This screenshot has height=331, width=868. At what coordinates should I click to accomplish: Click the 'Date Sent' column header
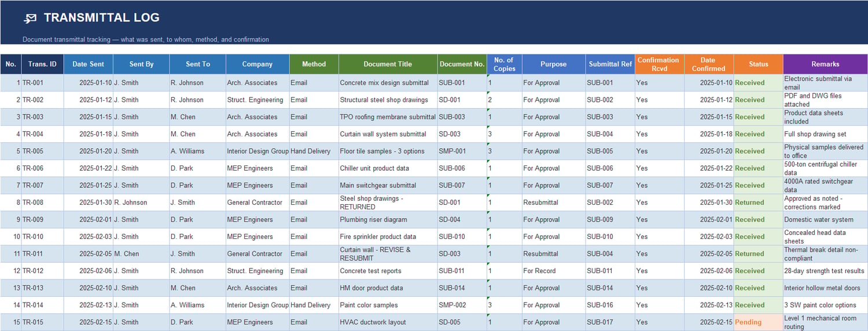pos(89,64)
